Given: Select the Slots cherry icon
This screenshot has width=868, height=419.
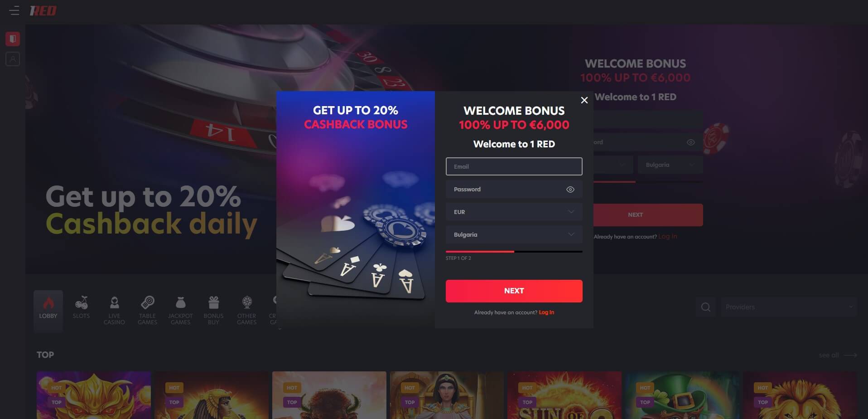Looking at the screenshot, I should 82,302.
